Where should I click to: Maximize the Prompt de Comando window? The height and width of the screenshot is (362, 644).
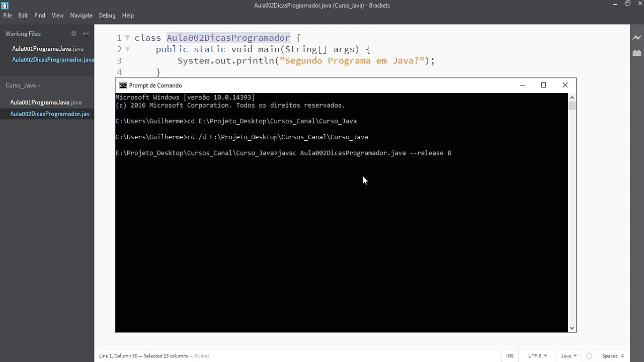point(543,85)
